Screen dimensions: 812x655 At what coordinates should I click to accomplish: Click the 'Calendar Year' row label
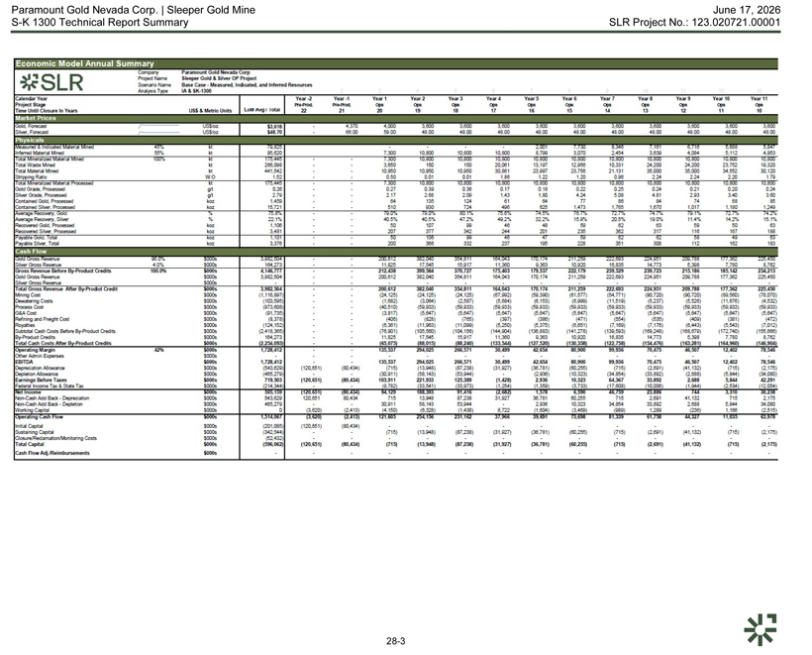pyautogui.click(x=31, y=98)
